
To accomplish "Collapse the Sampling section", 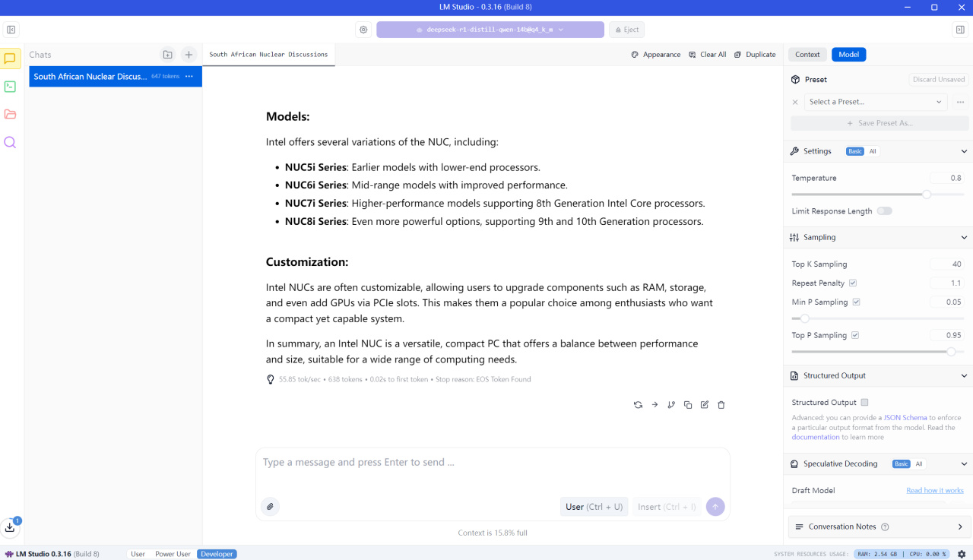I will click(x=964, y=238).
